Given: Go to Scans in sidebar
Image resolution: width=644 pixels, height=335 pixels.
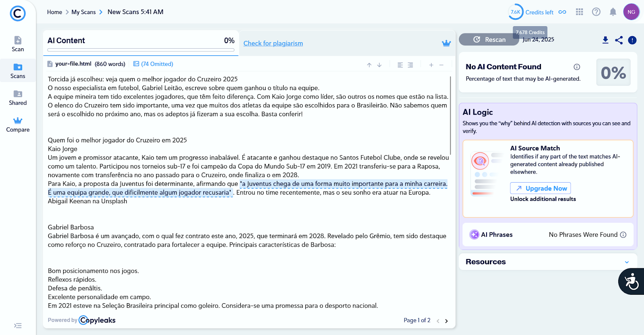Looking at the screenshot, I should click(x=18, y=71).
